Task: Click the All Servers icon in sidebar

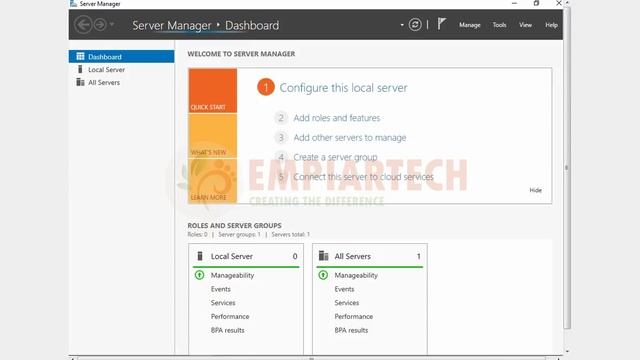Action: point(80,82)
